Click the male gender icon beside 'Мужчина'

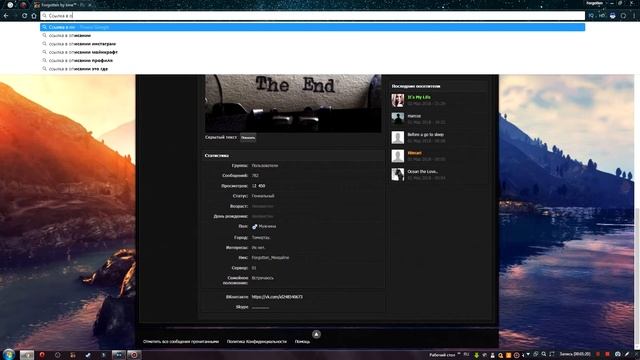tap(254, 227)
